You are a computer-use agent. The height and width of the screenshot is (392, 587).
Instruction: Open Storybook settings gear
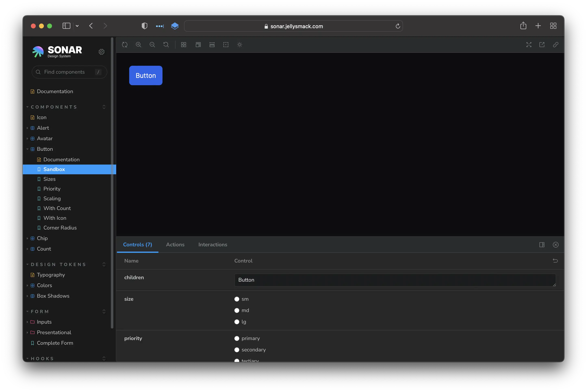click(101, 52)
